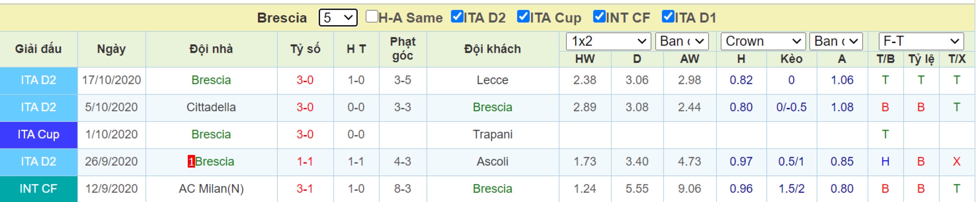Expand the F-T result dropdown
This screenshot has height=202, width=980.
click(x=921, y=41)
